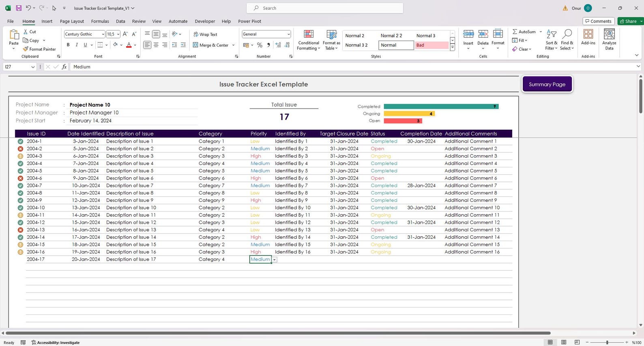644x346 pixels.
Task: Launch the Analyze Data tool
Action: [609, 40]
